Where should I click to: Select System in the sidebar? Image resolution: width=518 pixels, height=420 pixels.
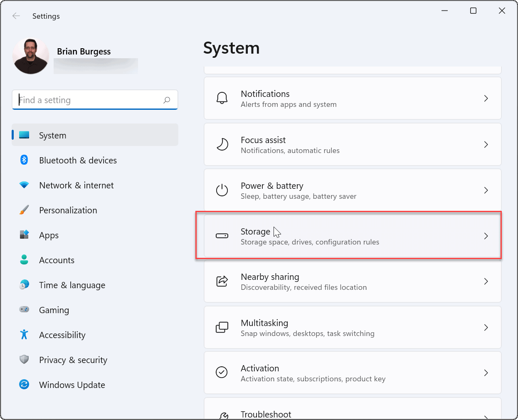coord(95,135)
